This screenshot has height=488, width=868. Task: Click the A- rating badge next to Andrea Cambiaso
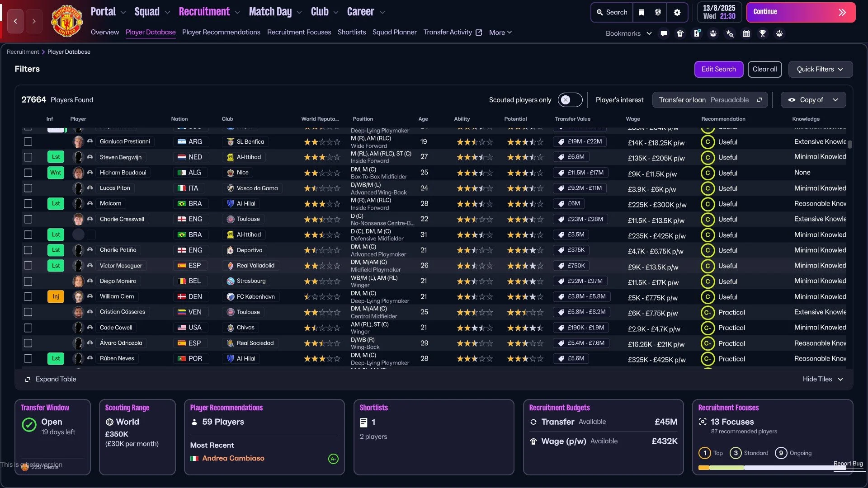pyautogui.click(x=333, y=459)
